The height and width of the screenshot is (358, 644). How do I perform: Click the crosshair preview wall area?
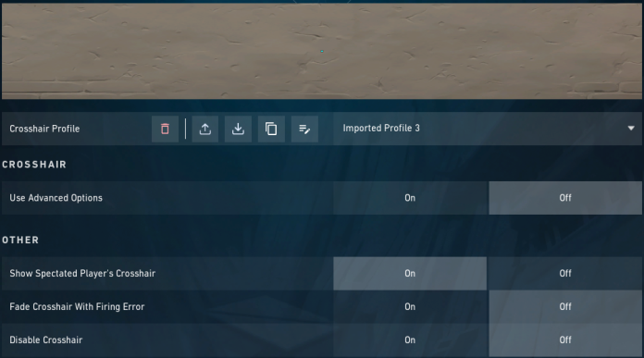click(x=322, y=51)
